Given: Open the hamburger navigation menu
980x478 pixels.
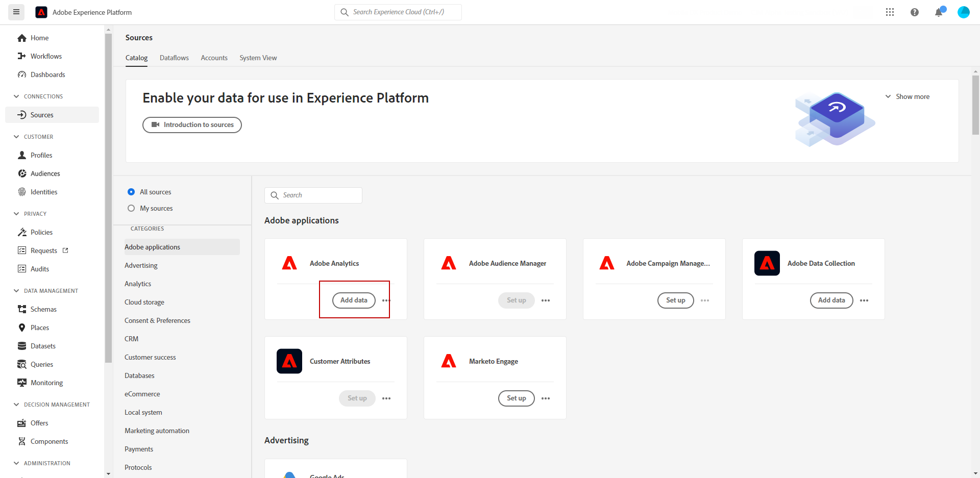Looking at the screenshot, I should pos(16,12).
